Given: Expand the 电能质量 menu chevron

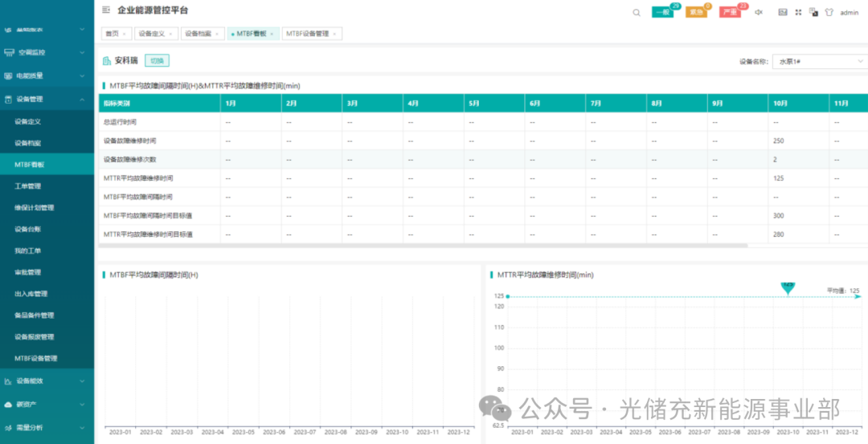Looking at the screenshot, I should coord(82,75).
